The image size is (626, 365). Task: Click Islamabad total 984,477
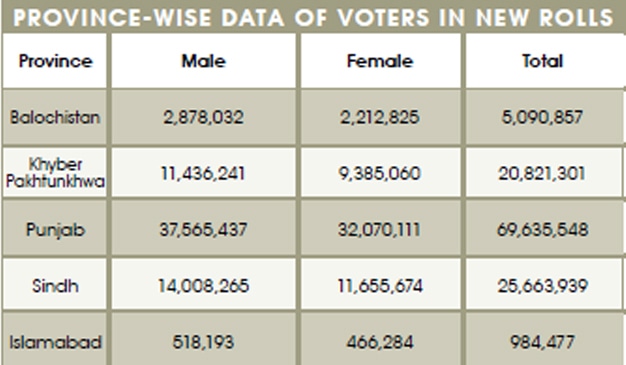542,342
